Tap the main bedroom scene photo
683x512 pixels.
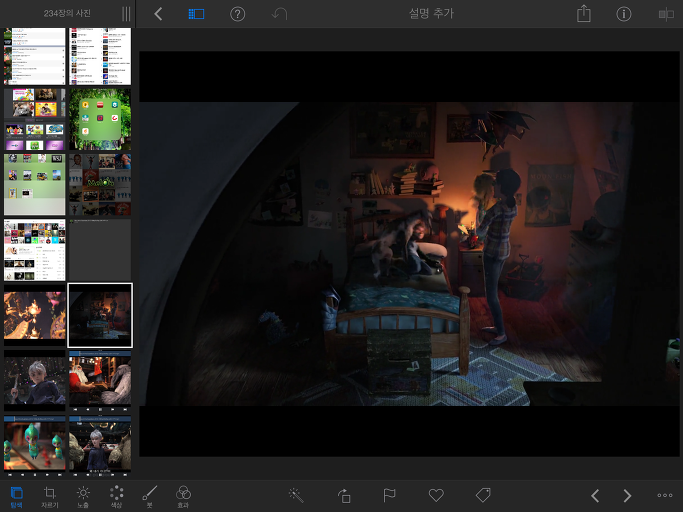coord(409,254)
